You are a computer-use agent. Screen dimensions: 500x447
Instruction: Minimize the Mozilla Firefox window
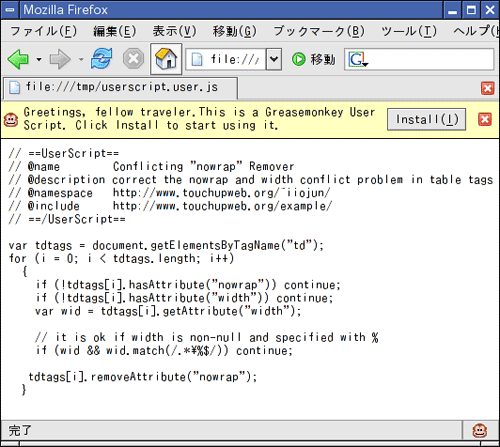click(x=452, y=10)
